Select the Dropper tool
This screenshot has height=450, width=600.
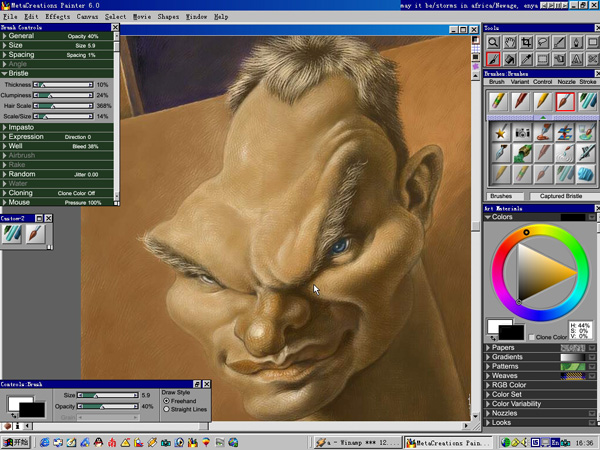coord(527,59)
